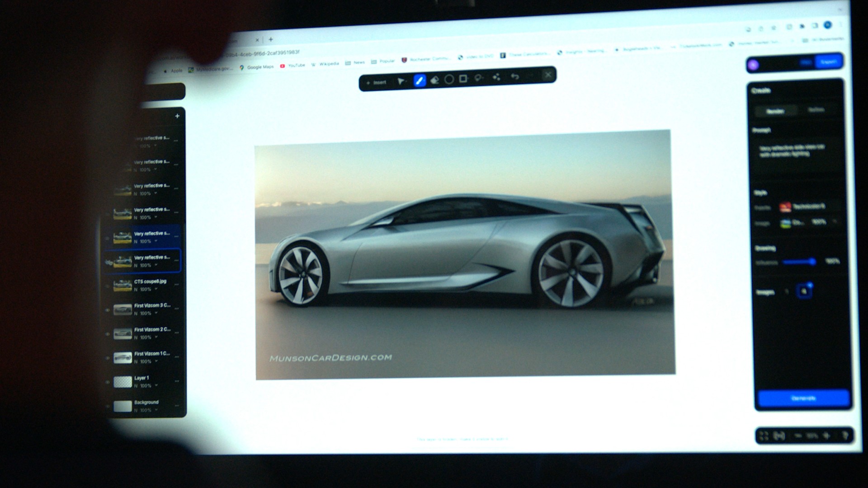The width and height of the screenshot is (868, 488).
Task: Switch to the Refine tab
Action: (816, 110)
